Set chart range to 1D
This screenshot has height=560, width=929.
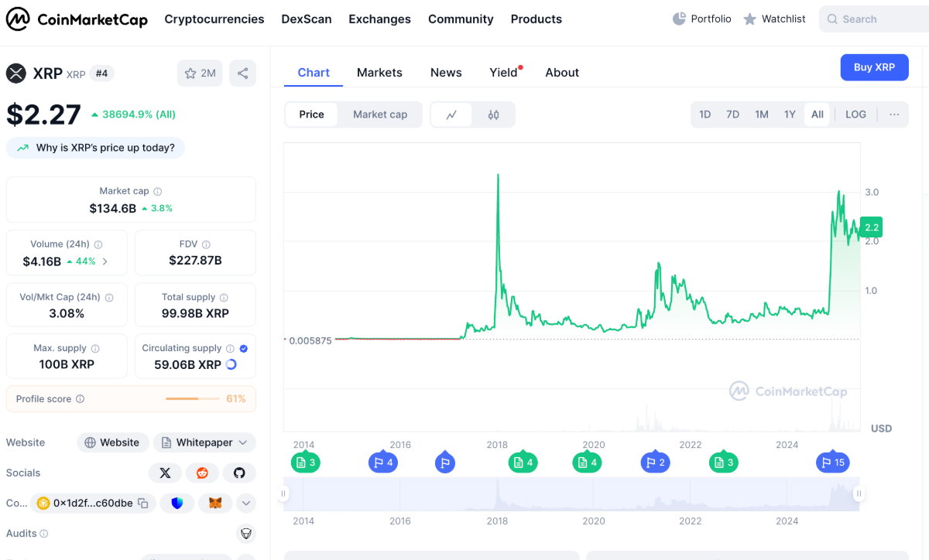pos(704,114)
